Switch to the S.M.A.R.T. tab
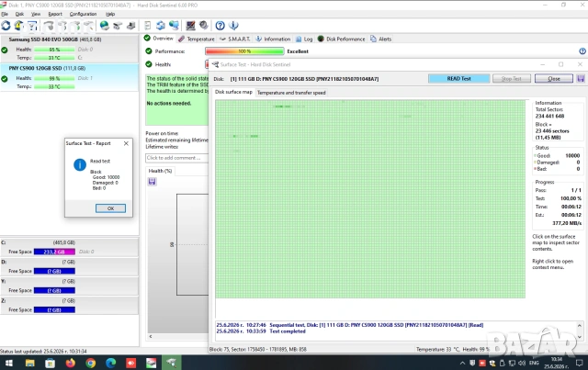 point(235,39)
